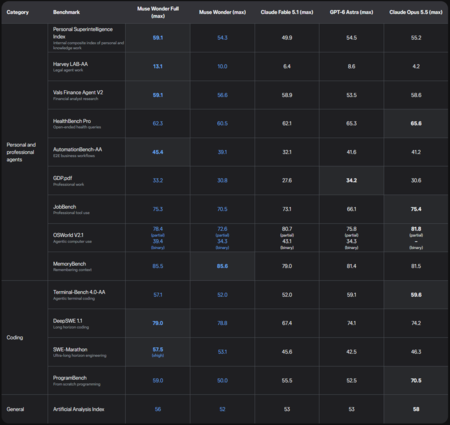The image size is (450, 425).
Task: Select the 79.0 MemoryBench score
Action: (x=287, y=266)
